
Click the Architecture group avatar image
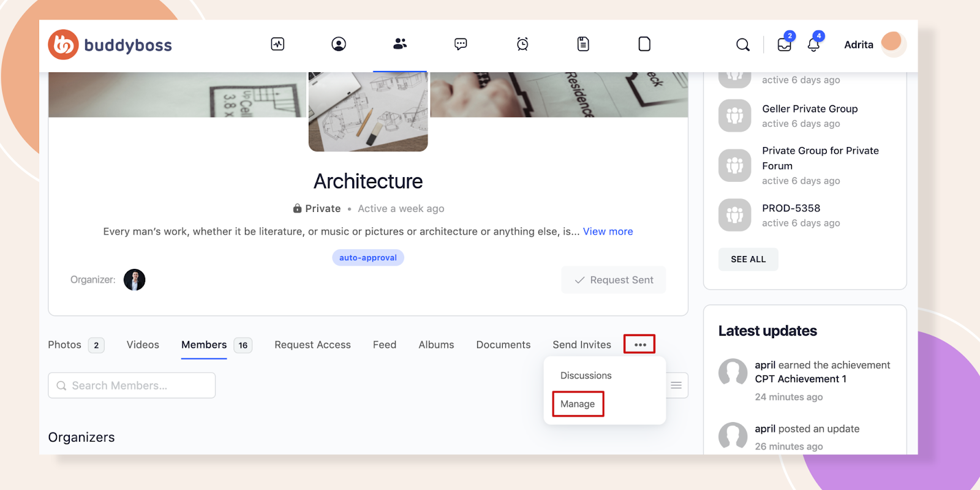[368, 111]
